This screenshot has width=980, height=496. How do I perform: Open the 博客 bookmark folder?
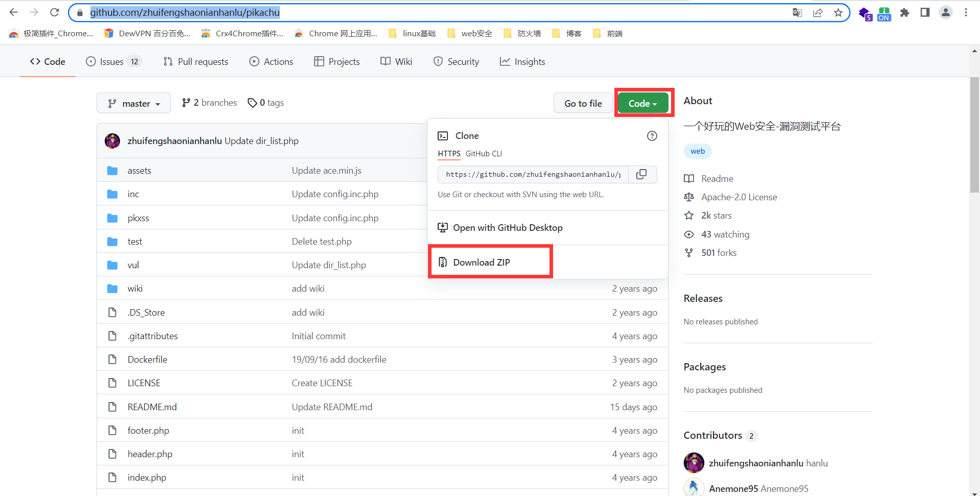tap(567, 34)
